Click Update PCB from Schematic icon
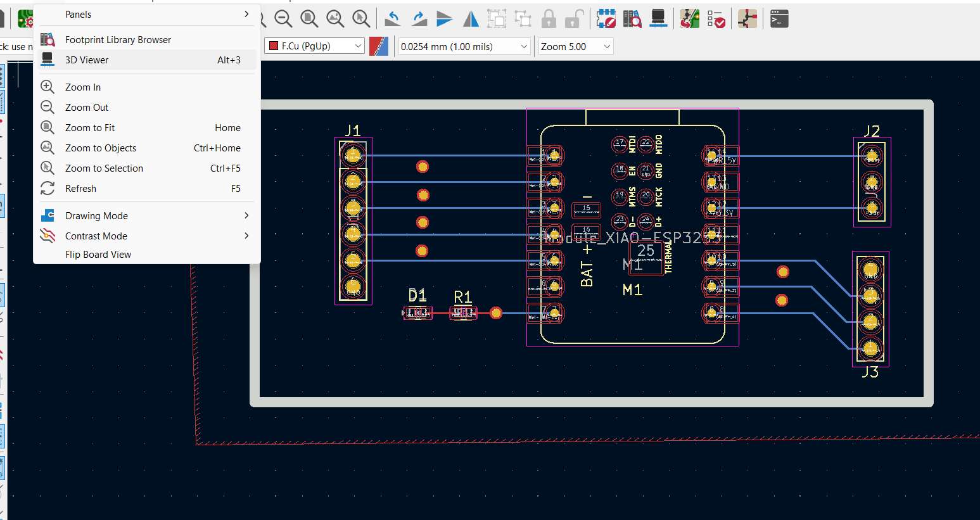 tap(690, 19)
